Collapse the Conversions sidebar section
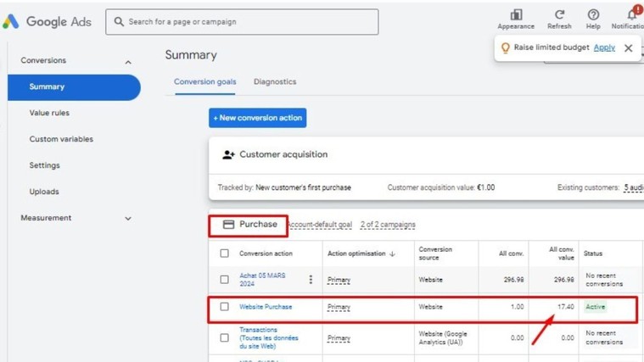644x362 pixels. click(x=128, y=62)
